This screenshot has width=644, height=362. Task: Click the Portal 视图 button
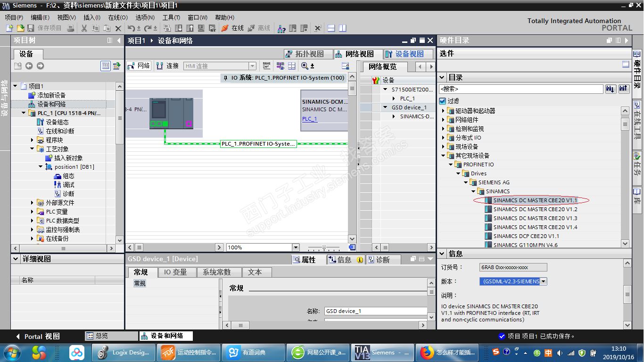pos(38,337)
